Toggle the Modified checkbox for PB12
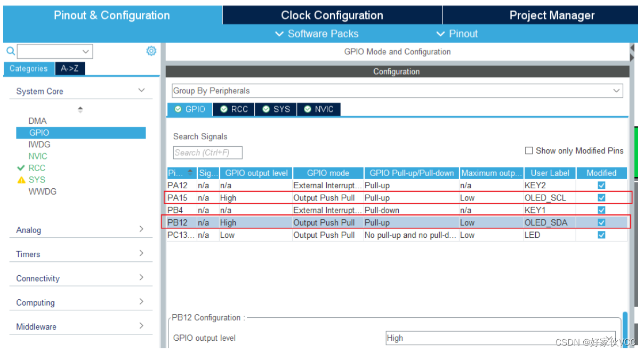Viewport: 644px width, 352px height. [x=601, y=222]
